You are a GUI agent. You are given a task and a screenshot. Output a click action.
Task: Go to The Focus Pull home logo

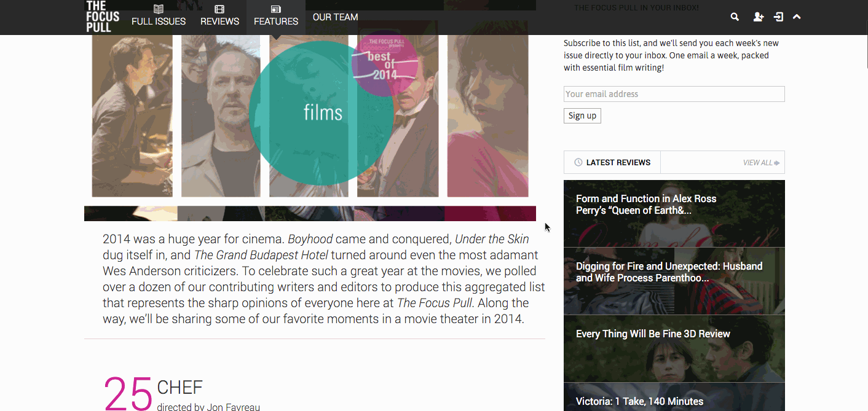(x=103, y=17)
